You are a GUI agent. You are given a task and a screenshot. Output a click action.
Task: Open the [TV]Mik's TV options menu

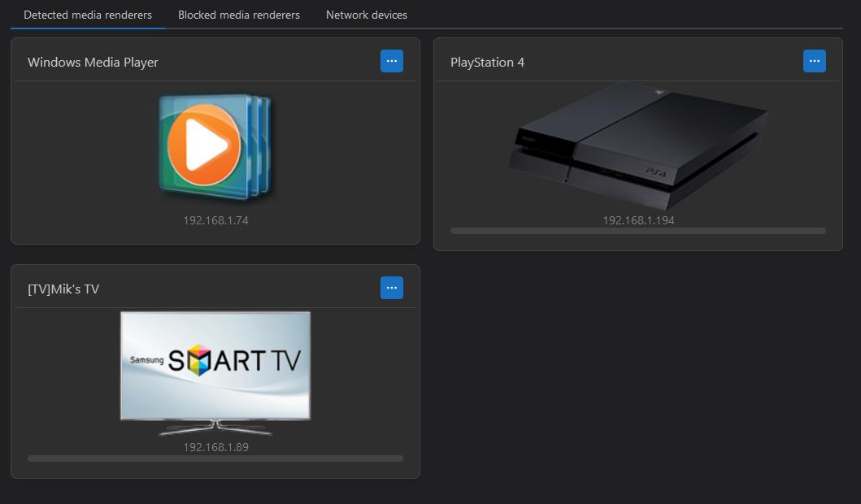(x=392, y=288)
